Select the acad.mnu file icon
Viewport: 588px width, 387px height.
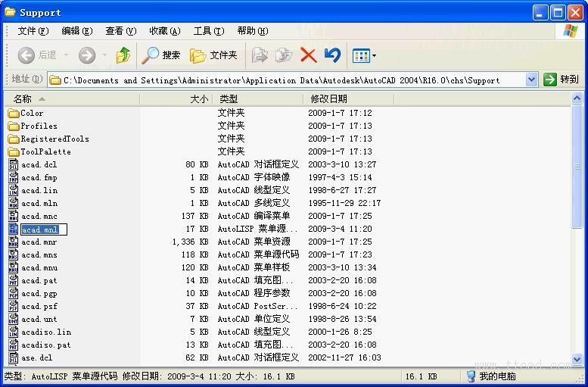click(x=13, y=267)
